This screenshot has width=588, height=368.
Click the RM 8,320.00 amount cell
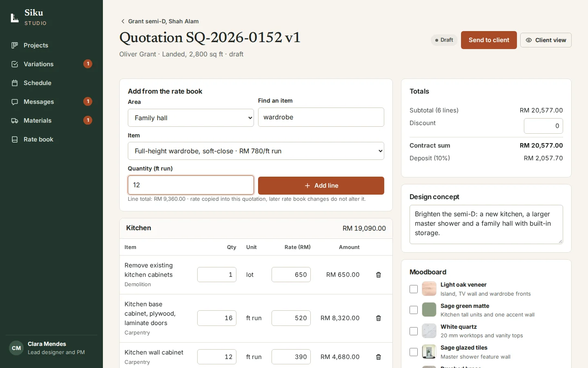coord(340,318)
